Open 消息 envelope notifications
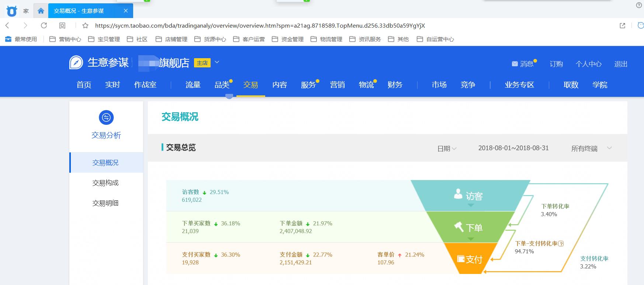Image resolution: width=644 pixels, height=285 pixels. pyautogui.click(x=523, y=64)
